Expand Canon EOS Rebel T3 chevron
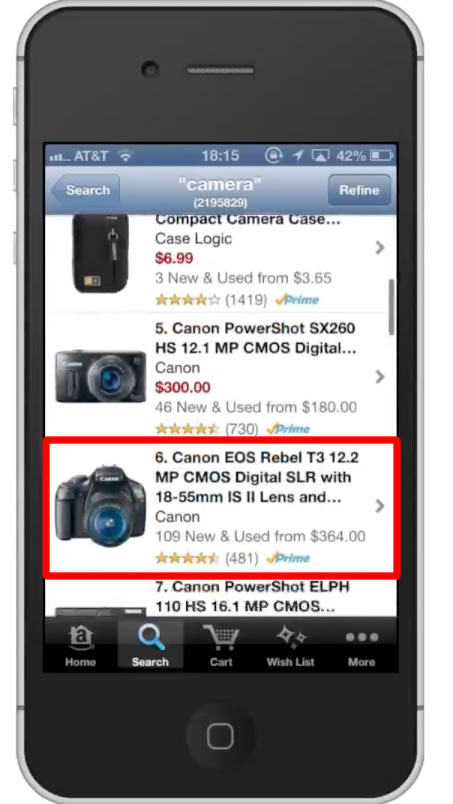The image size is (453, 804). 380,506
